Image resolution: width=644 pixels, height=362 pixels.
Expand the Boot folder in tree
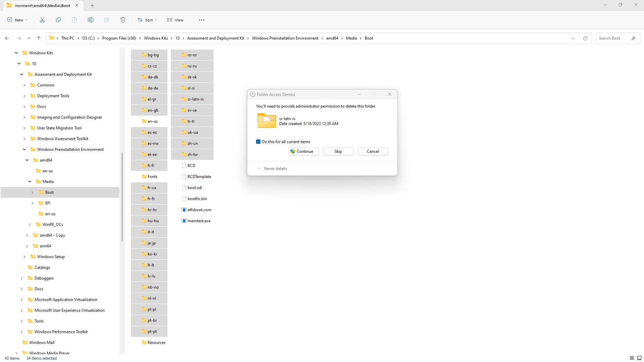click(33, 192)
